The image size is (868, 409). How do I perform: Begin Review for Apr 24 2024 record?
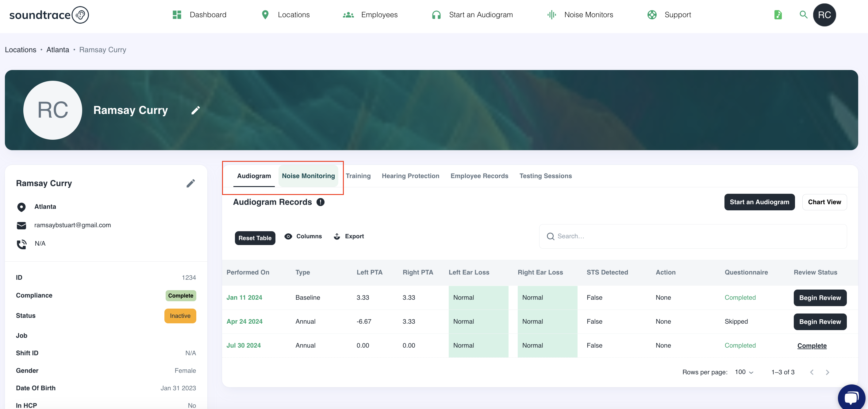(820, 321)
